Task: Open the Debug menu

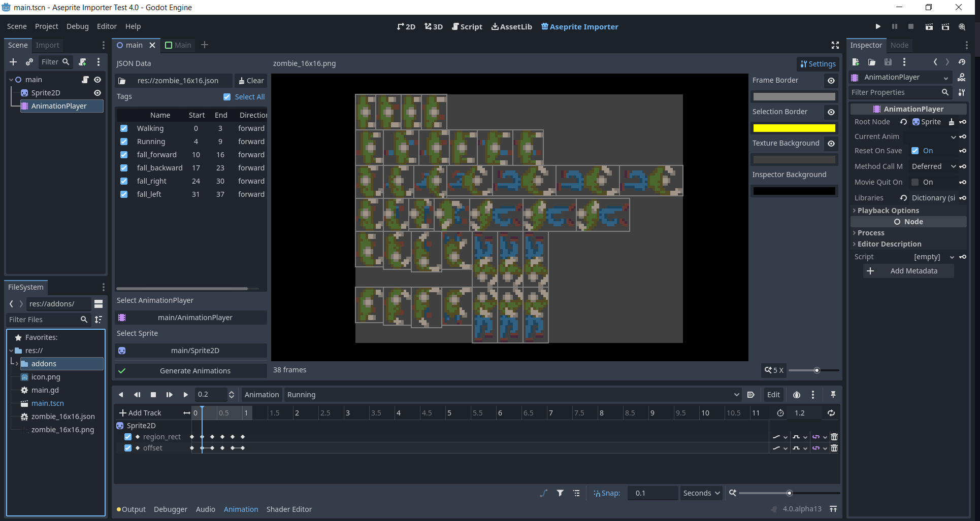Action: (77, 26)
